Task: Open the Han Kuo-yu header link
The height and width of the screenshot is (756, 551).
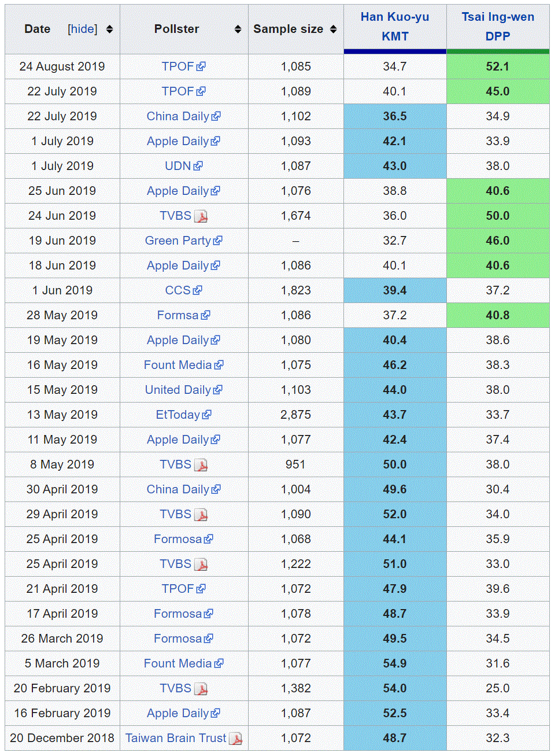Action: pos(395,17)
